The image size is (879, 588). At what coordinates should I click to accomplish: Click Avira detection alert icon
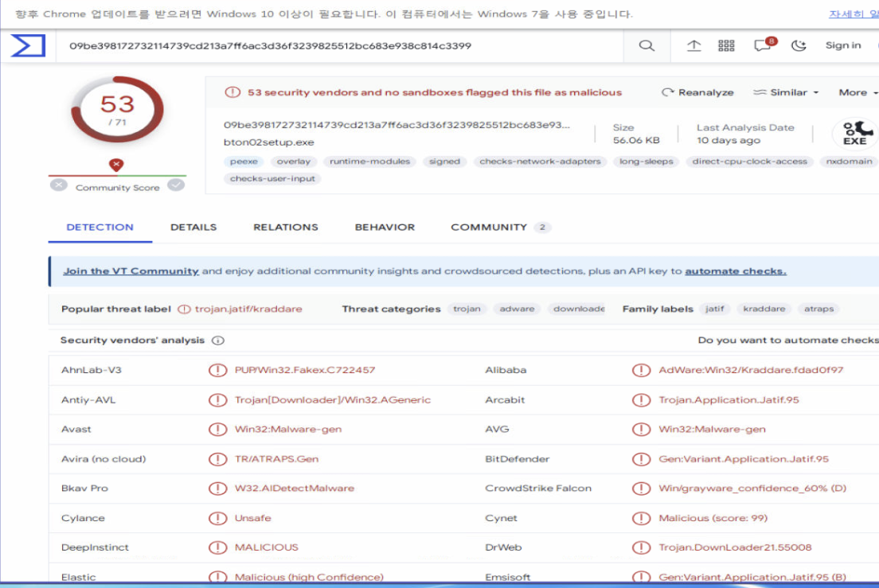pos(217,459)
